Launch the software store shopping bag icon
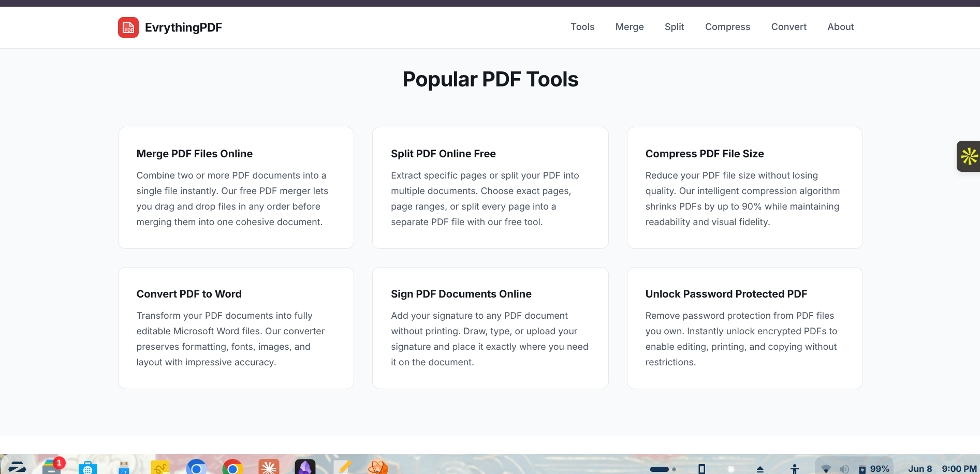 87,468
